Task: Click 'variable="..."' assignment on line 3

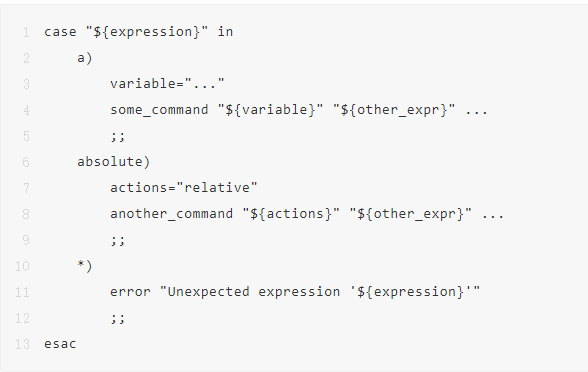Action: pyautogui.click(x=167, y=83)
